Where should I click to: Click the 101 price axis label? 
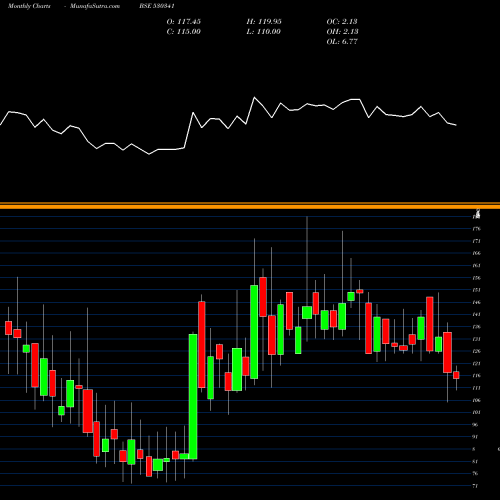point(476,412)
